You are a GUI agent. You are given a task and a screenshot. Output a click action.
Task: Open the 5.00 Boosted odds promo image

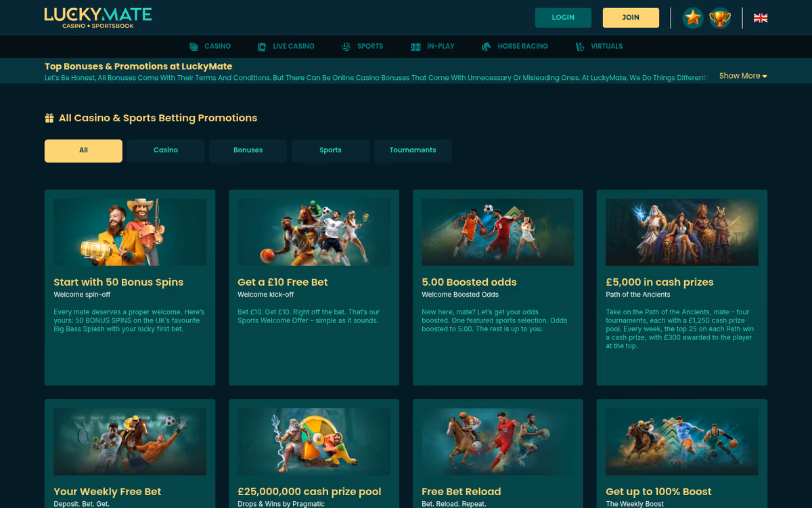click(x=498, y=232)
